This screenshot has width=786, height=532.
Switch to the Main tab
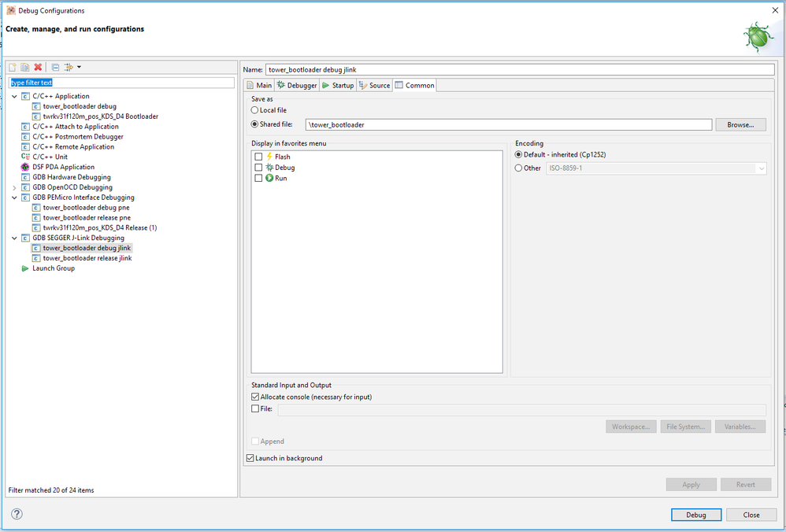(258, 85)
